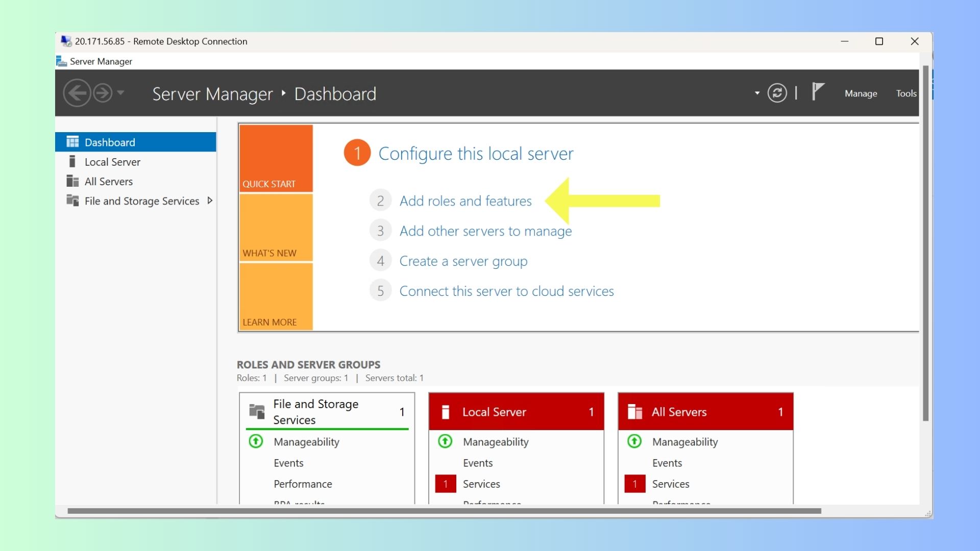Viewport: 980px width, 551px height.
Task: Open the notifications flag icon
Action: 818,92
